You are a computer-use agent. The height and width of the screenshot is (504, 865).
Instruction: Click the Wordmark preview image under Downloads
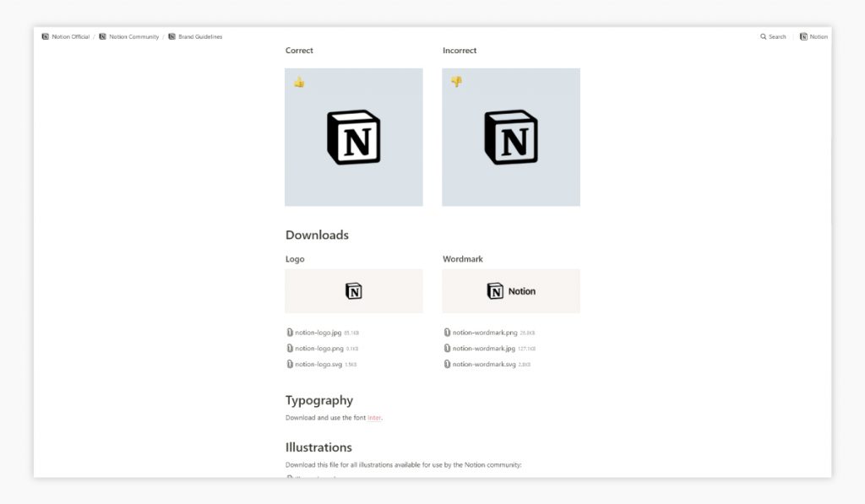coord(511,291)
